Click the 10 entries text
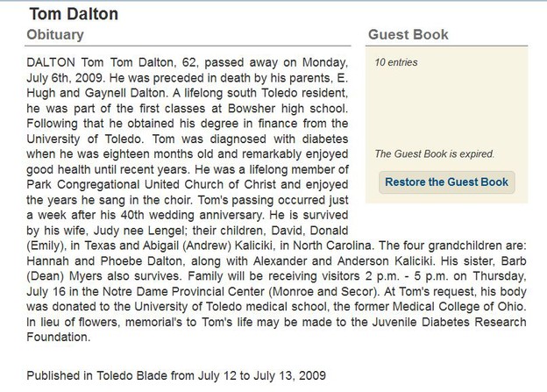 (x=396, y=62)
